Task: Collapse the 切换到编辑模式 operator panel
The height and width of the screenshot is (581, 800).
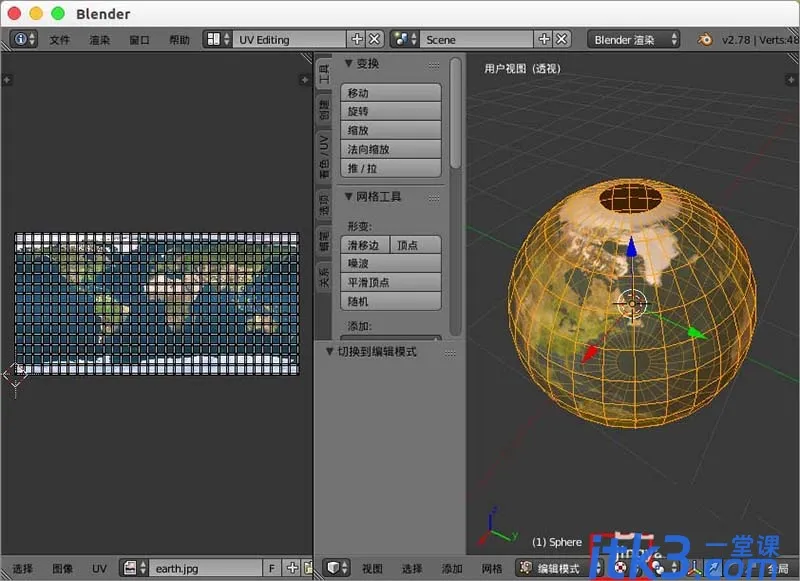Action: (330, 351)
